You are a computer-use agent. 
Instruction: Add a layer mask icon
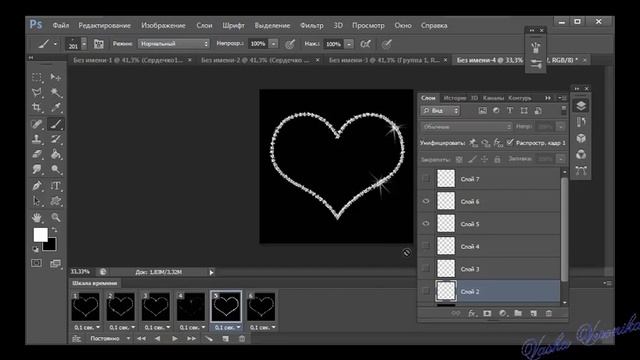(487, 313)
